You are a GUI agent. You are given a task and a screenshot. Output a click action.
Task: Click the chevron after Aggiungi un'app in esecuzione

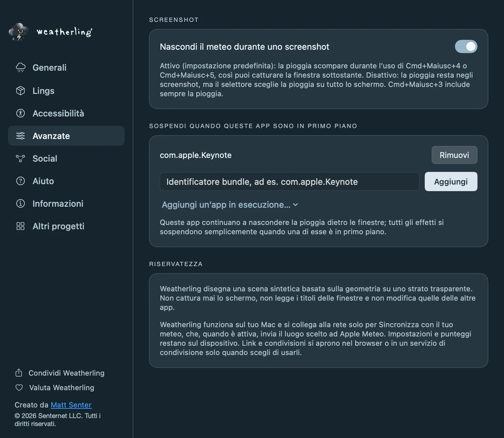point(295,205)
